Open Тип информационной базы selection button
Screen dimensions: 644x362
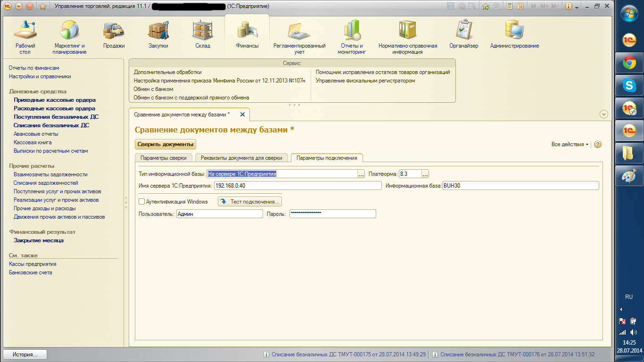click(x=362, y=174)
